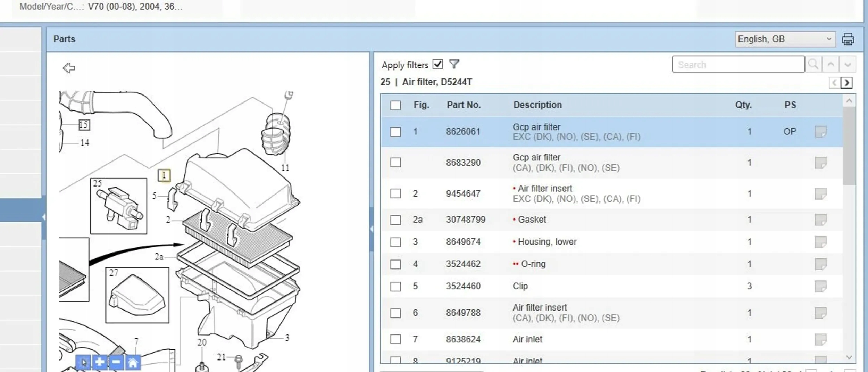Check the box for Housing, lower 8649674
868x372 pixels.
point(395,242)
